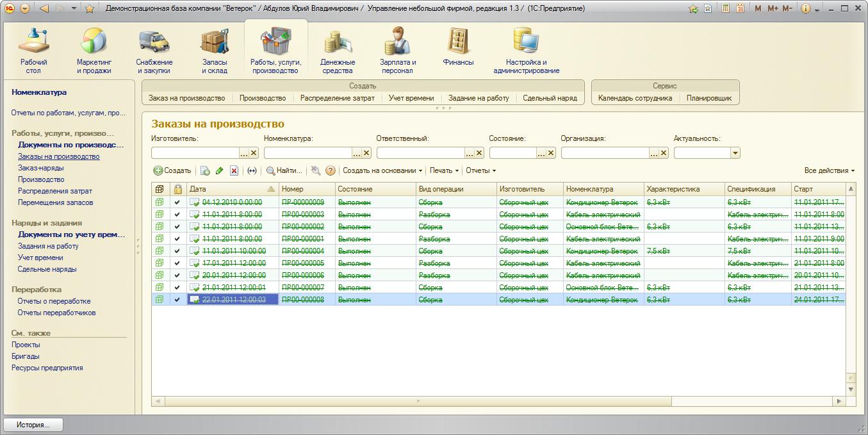Viewport: 868px width, 435px height.
Task: Click the M+ memory add button
Action: point(773,8)
